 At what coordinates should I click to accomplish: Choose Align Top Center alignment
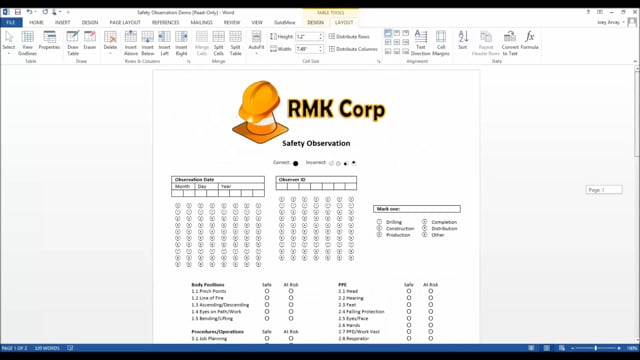click(397, 33)
